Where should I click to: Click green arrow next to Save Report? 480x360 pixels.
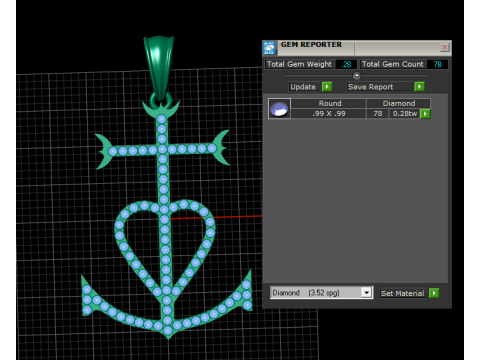419,87
